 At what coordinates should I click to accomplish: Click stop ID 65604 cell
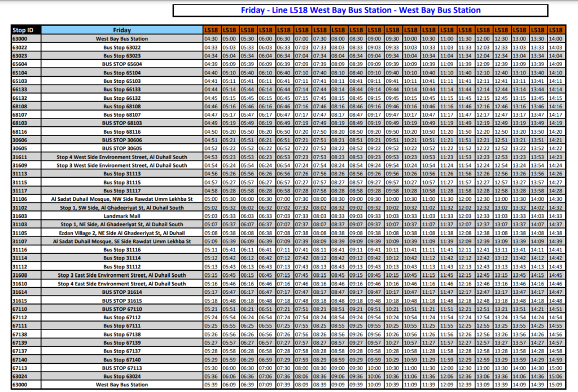coord(26,64)
